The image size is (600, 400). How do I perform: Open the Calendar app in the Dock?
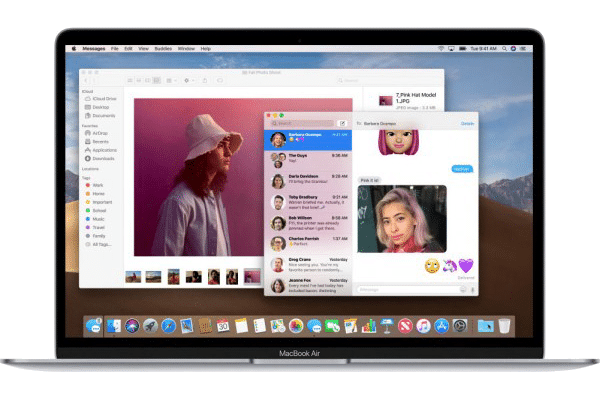click(x=223, y=325)
